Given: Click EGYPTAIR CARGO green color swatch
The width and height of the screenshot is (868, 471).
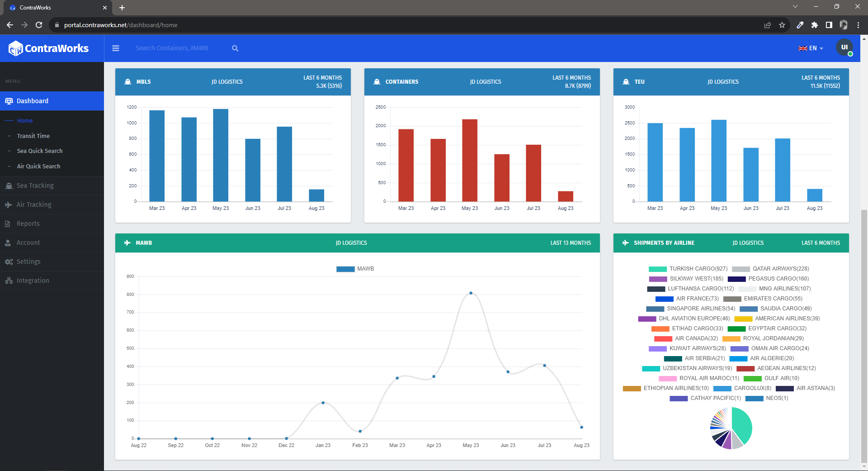Looking at the screenshot, I should point(736,329).
